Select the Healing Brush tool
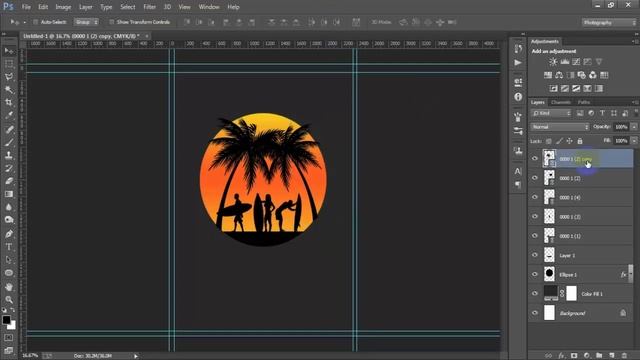 (x=9, y=129)
